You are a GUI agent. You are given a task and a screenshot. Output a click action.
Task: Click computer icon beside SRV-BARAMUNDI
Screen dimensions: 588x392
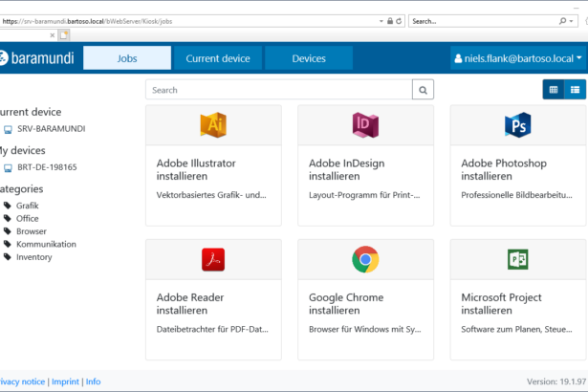(8, 130)
